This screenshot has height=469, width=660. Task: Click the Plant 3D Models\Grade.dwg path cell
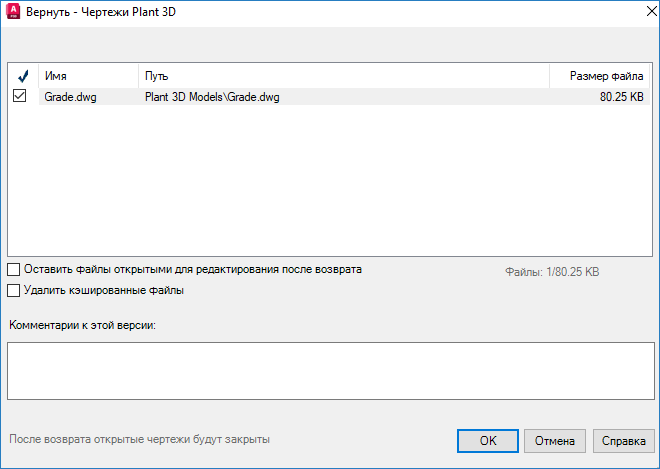pyautogui.click(x=212, y=98)
